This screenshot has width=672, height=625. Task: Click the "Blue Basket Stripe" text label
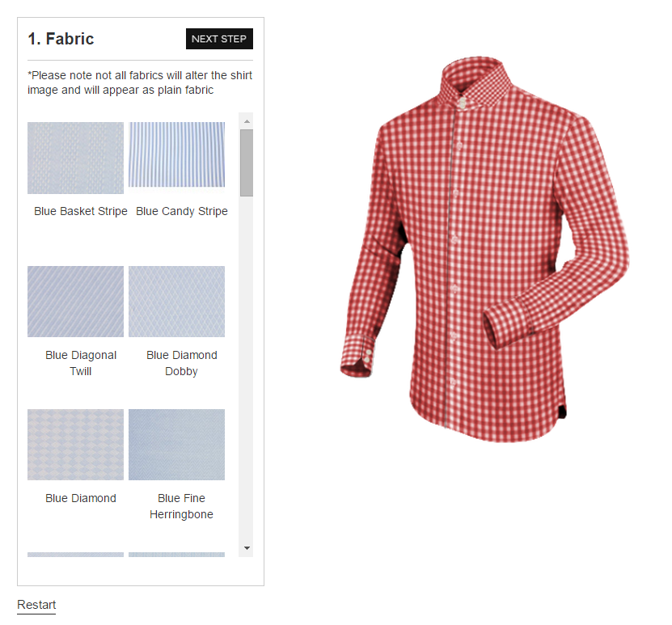81,211
